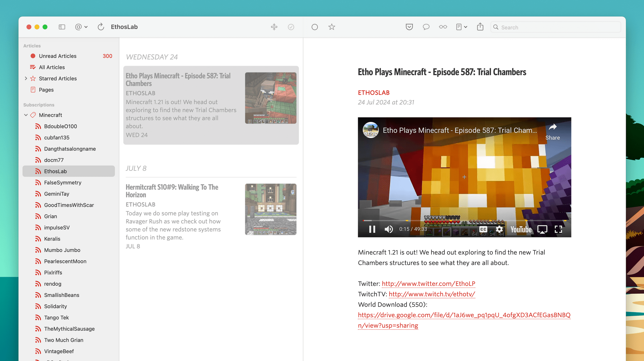Click the pause button on the video
Screen dimensions: 644x361
coord(371,229)
